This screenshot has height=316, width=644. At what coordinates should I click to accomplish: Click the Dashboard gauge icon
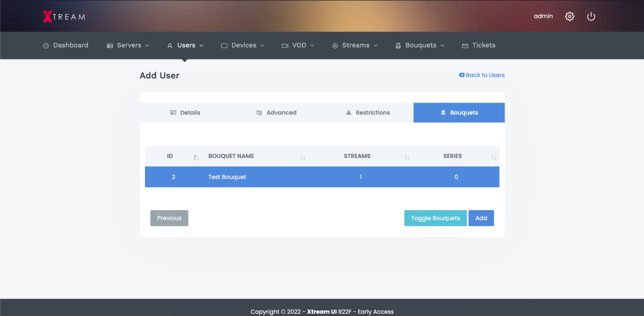(x=46, y=46)
